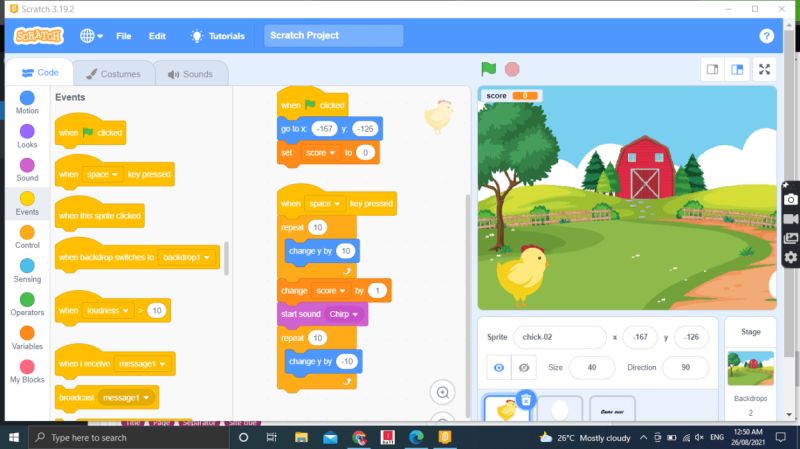The image size is (800, 449).
Task: Switch to the Sounds tab
Action: [190, 74]
